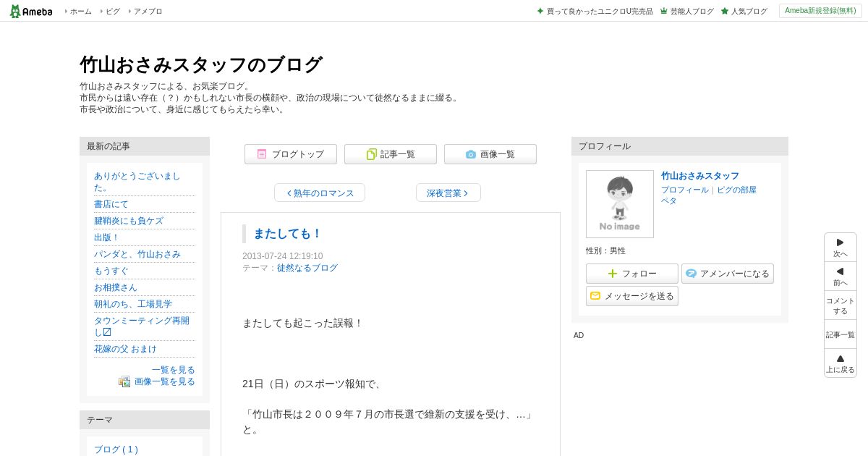Open the ホーム menu link
Image resolution: width=868 pixels, height=456 pixels.
tap(80, 11)
